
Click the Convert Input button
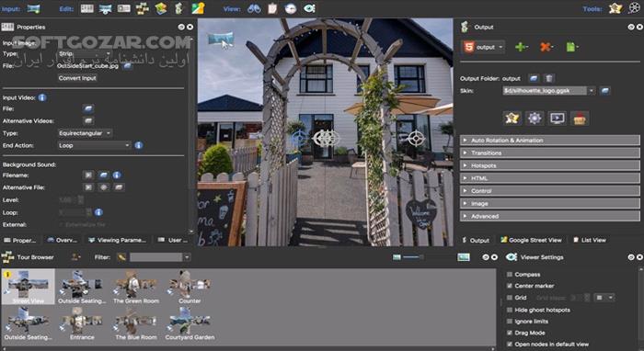[77, 78]
